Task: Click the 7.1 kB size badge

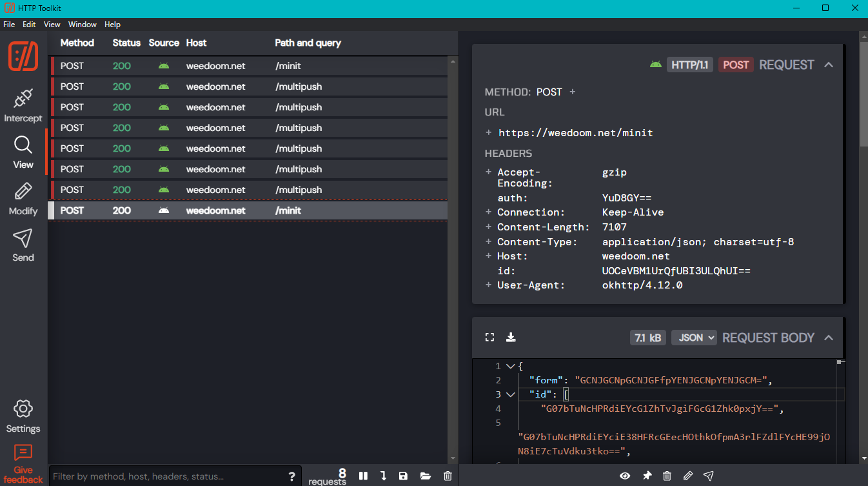Action: tap(647, 338)
